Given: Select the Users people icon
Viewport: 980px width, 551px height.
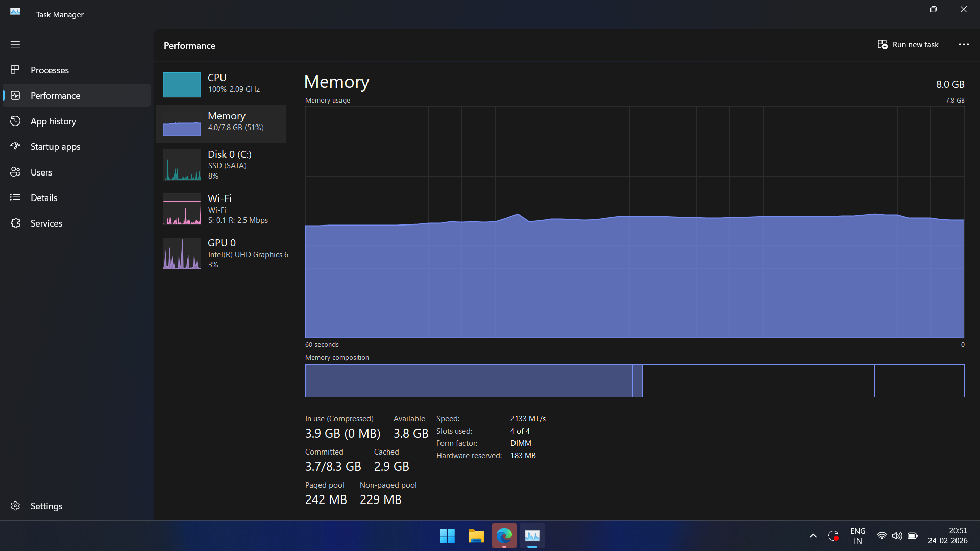Looking at the screenshot, I should coord(15,172).
